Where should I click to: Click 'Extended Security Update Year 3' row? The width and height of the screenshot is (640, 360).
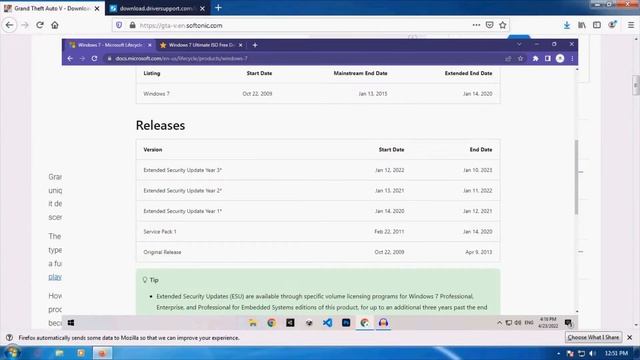[318, 170]
